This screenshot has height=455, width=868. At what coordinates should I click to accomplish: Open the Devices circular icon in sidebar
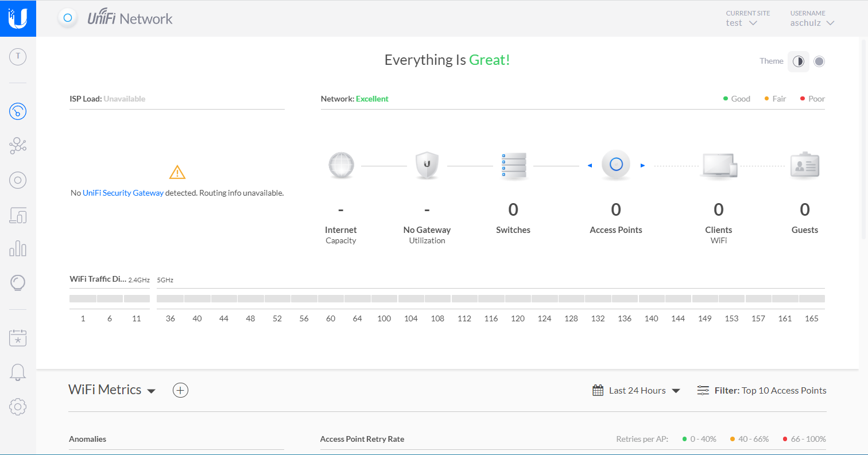point(18,180)
